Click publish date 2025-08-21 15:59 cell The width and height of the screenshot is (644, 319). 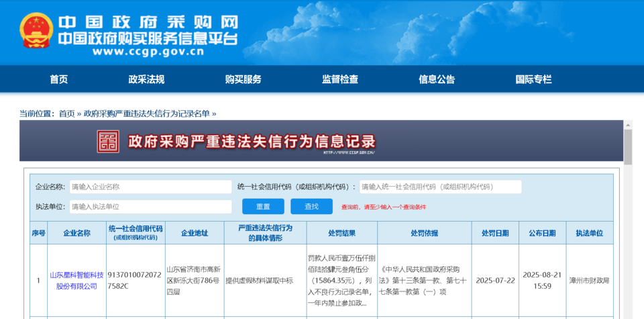pos(543,281)
